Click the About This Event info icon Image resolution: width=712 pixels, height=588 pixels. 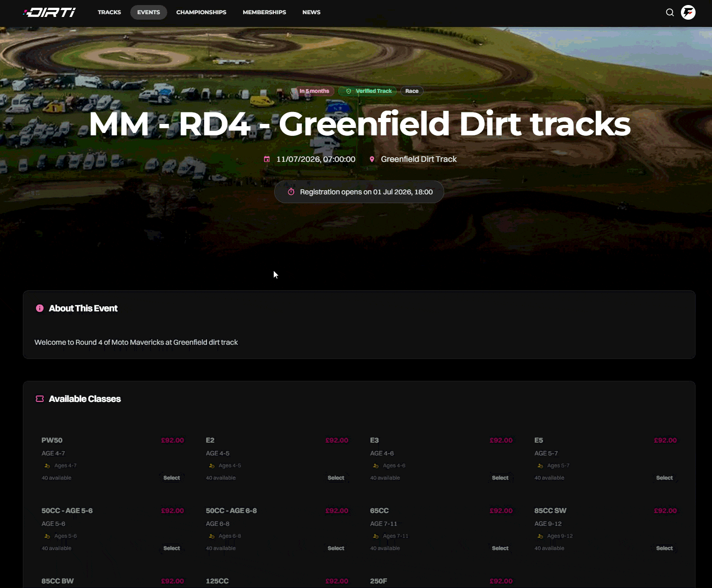click(40, 308)
